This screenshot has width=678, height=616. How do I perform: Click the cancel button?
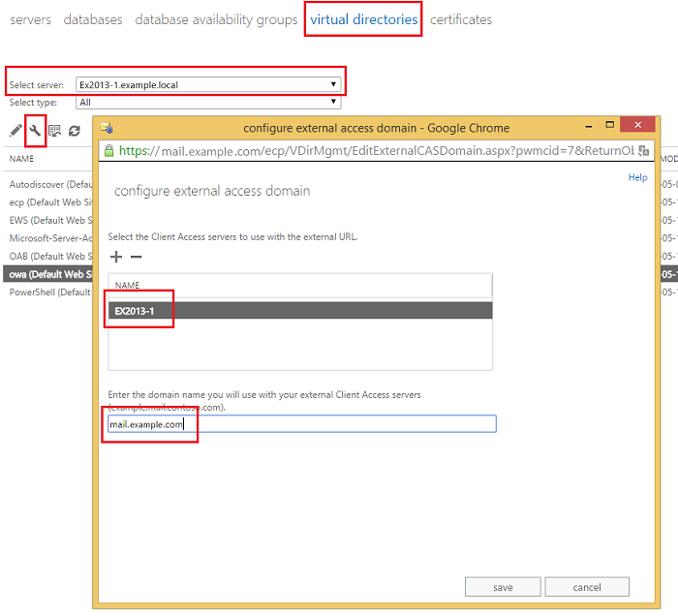(x=587, y=587)
